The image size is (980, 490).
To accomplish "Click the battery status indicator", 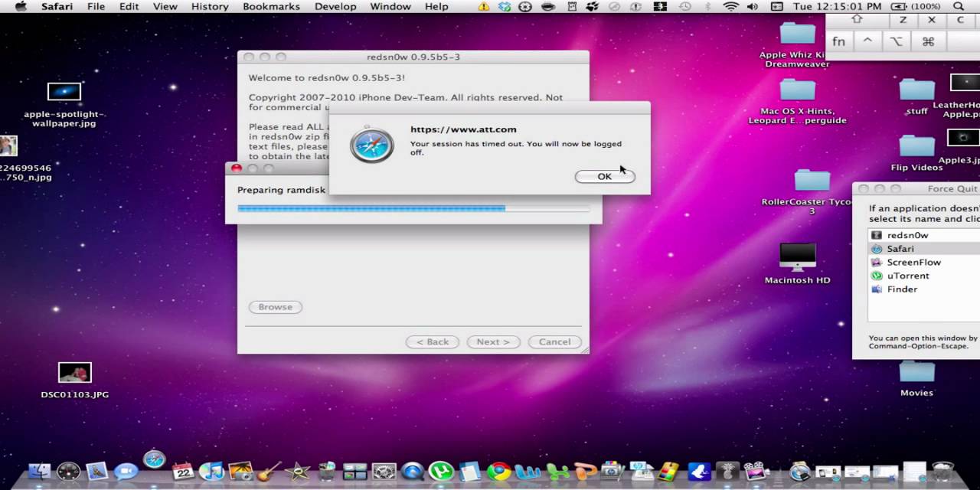I will tap(916, 6).
